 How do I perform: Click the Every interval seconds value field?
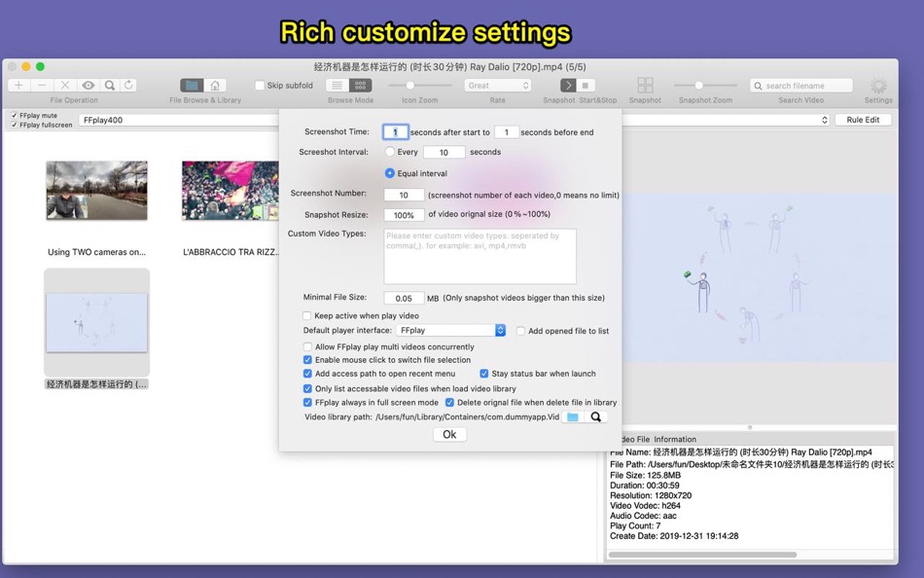pyautogui.click(x=444, y=152)
